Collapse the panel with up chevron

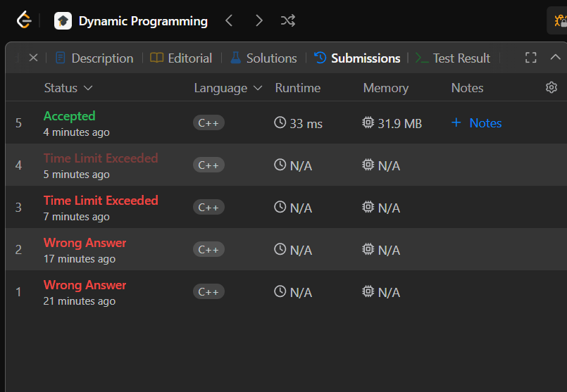pyautogui.click(x=556, y=57)
